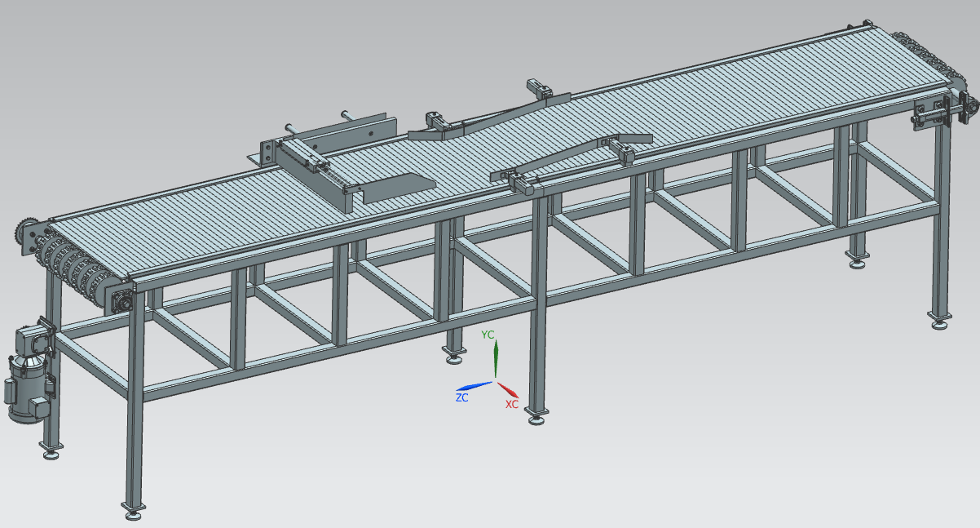The width and height of the screenshot is (980, 528).
Task: Click the red XC axis label
Action: click(511, 404)
